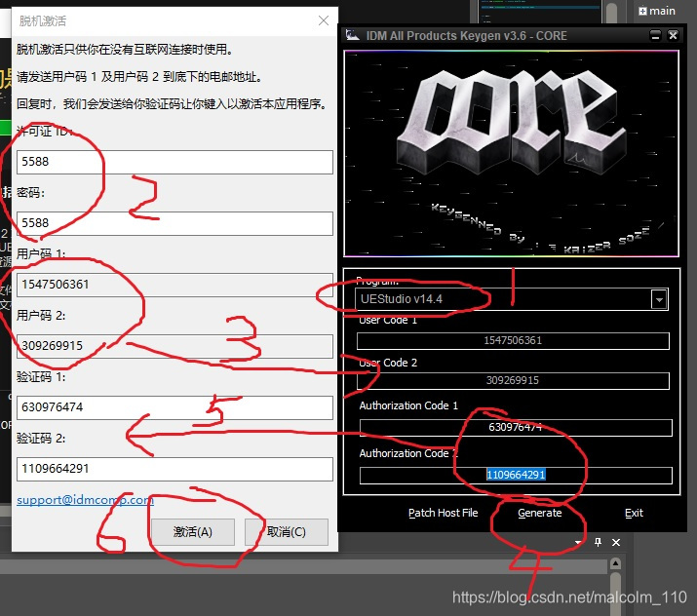The width and height of the screenshot is (697, 616).
Task: Click the UEStudio v14.4 program combo box
Action: [x=512, y=299]
